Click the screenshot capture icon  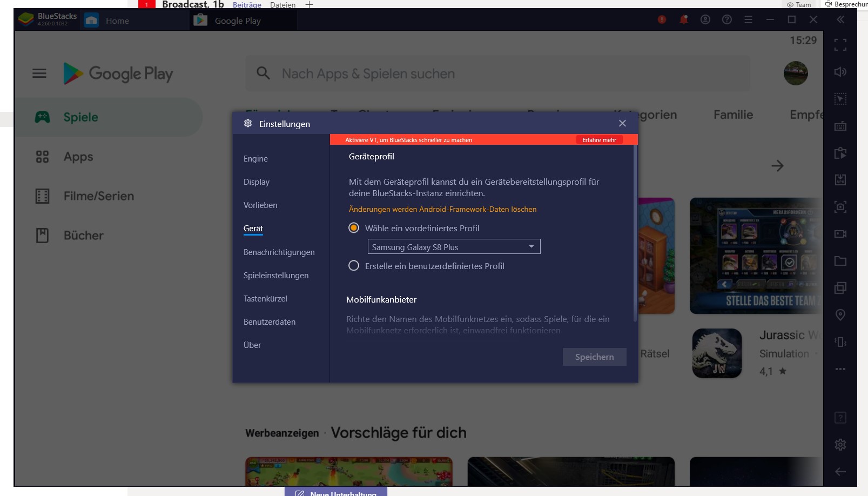840,207
